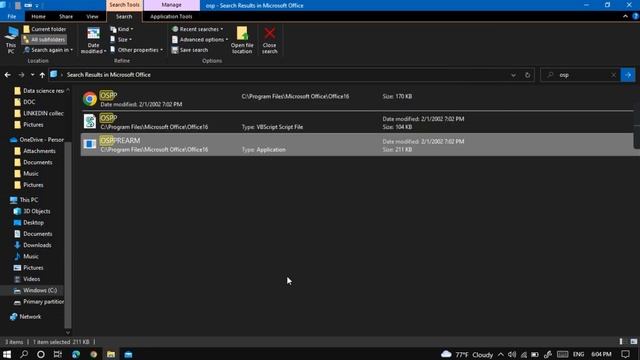
Task: Go up one folder level
Action: pyautogui.click(x=42, y=75)
